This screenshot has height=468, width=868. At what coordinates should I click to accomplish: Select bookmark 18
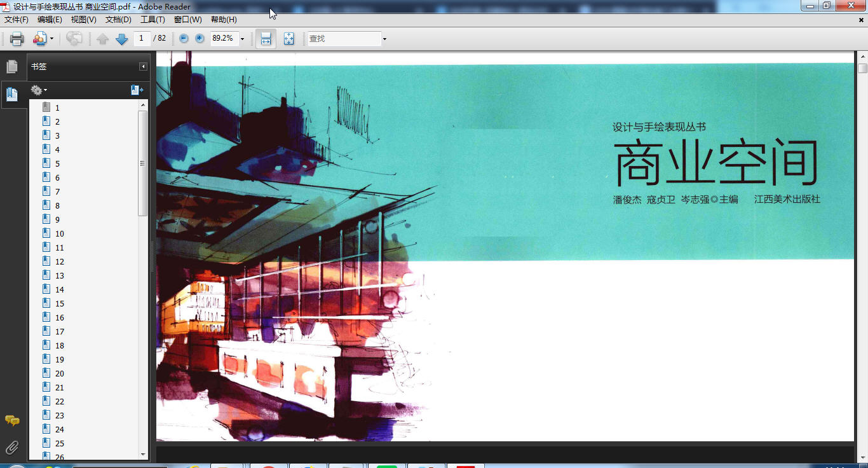pos(60,346)
